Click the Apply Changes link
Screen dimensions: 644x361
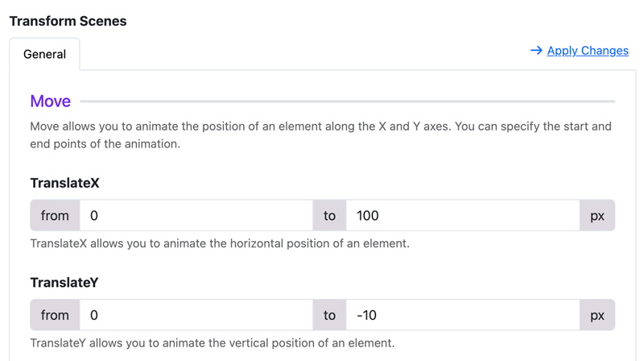pyautogui.click(x=588, y=51)
